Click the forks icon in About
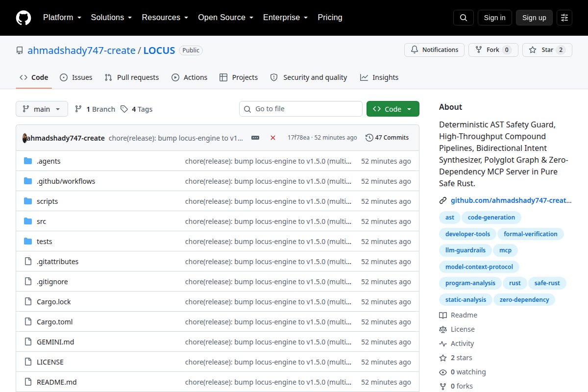The image size is (588, 392). tap(443, 386)
